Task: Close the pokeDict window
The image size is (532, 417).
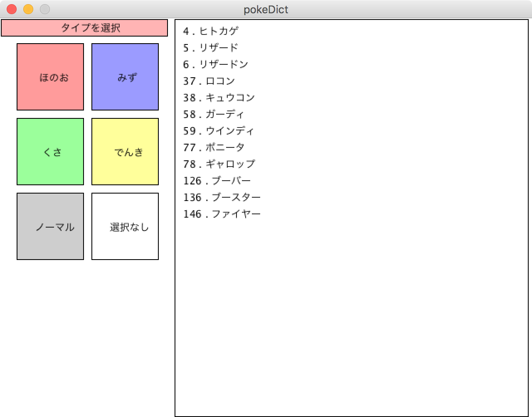Action: point(12,9)
